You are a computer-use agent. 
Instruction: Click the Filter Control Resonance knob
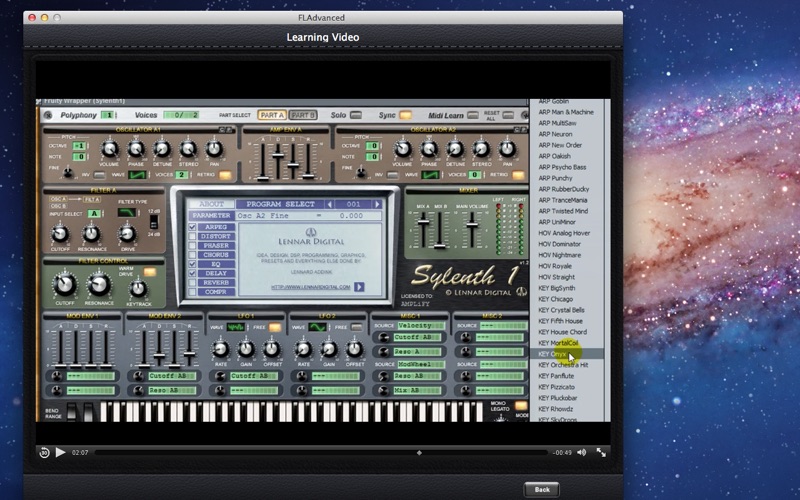[x=99, y=286]
